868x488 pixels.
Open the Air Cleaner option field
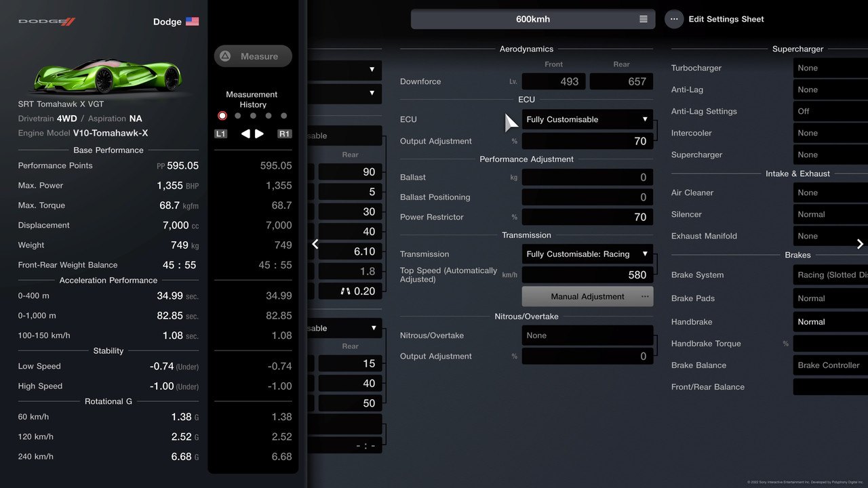(x=831, y=192)
